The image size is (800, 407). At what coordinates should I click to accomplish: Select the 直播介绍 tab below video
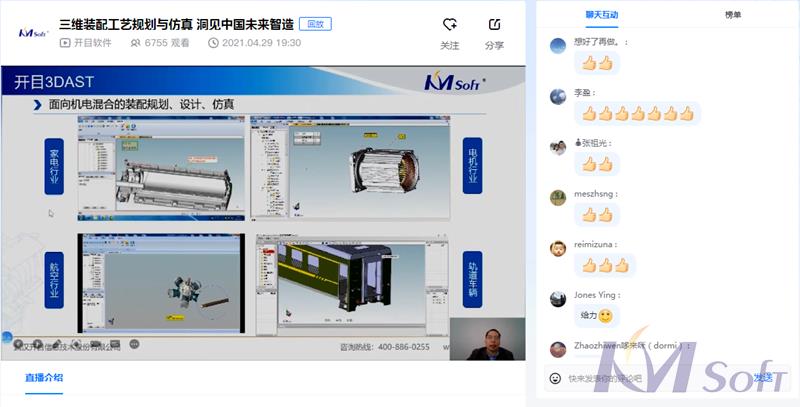click(x=44, y=377)
